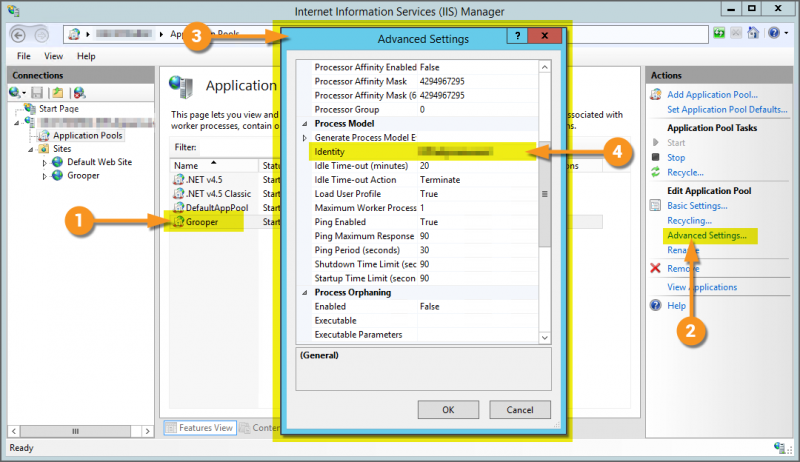Open the View menu
Screen dimensions: 800x462
pyautogui.click(x=53, y=56)
